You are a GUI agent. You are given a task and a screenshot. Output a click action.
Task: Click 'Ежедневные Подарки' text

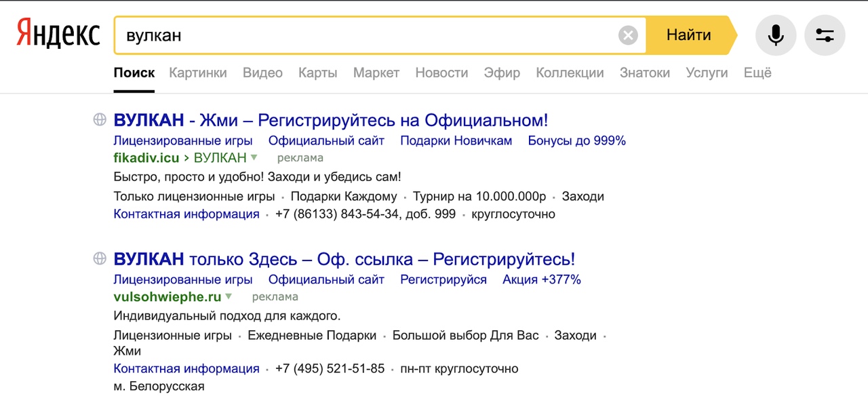312,335
